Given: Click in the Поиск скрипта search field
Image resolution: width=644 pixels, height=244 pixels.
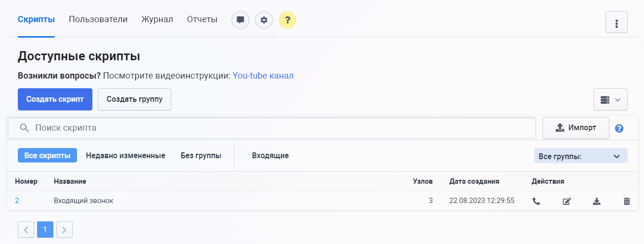Looking at the screenshot, I should 279,128.
